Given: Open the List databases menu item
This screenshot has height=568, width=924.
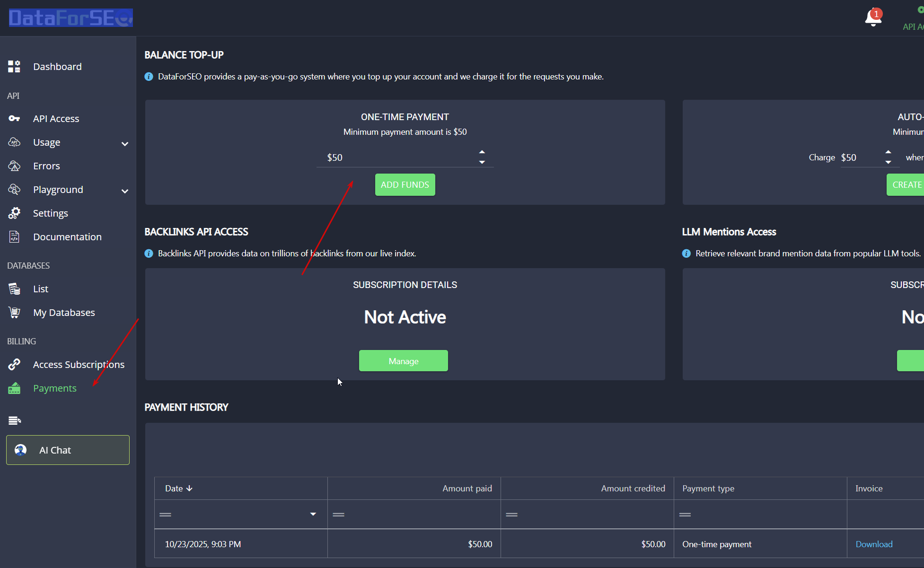Looking at the screenshot, I should pos(41,289).
